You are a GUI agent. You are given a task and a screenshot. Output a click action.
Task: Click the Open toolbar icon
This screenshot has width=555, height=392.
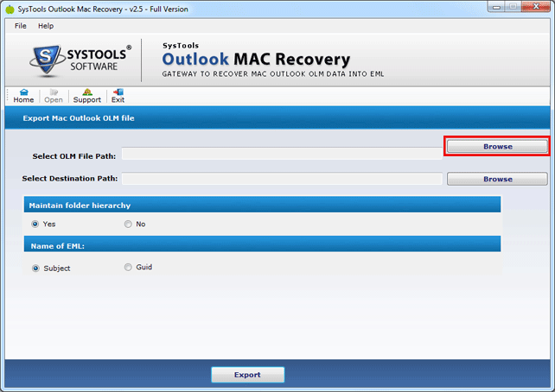[x=54, y=96]
